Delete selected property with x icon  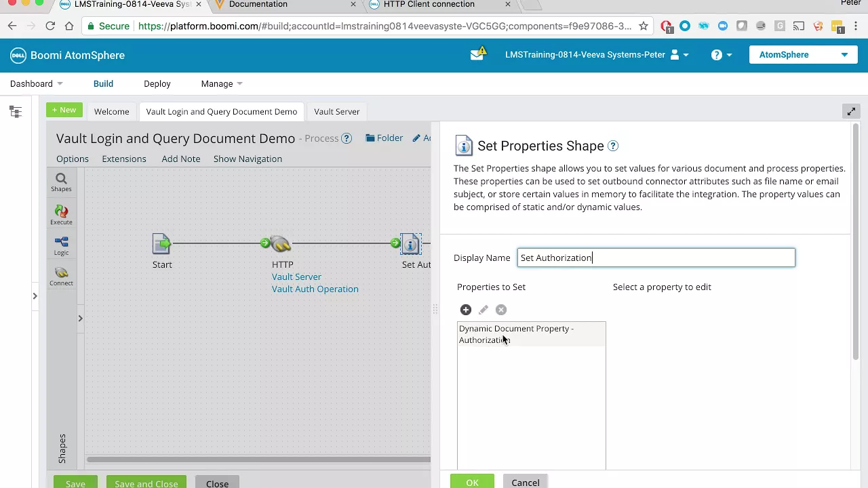(x=501, y=310)
